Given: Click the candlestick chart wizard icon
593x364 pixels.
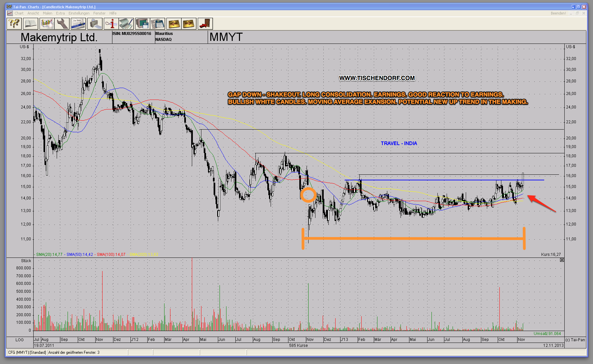Looking at the screenshot, I should tap(47, 24).
